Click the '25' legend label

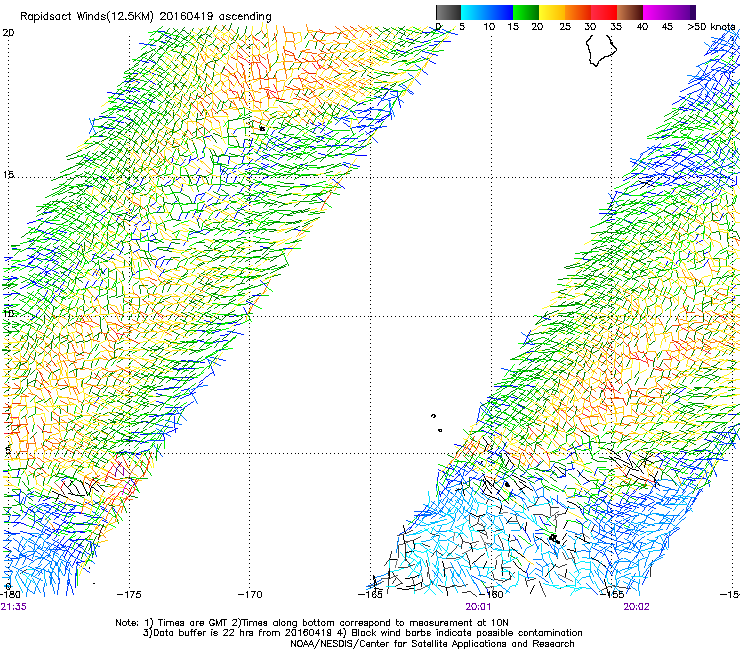click(565, 27)
